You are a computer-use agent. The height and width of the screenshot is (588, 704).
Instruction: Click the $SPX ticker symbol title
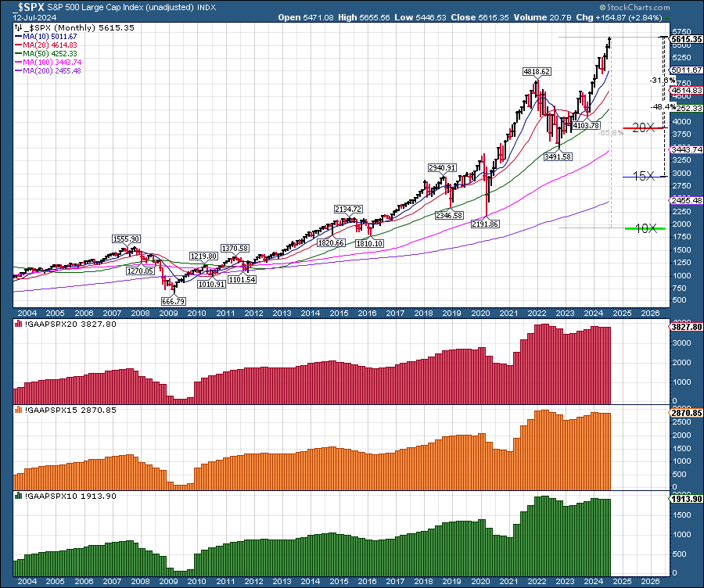[x=28, y=7]
